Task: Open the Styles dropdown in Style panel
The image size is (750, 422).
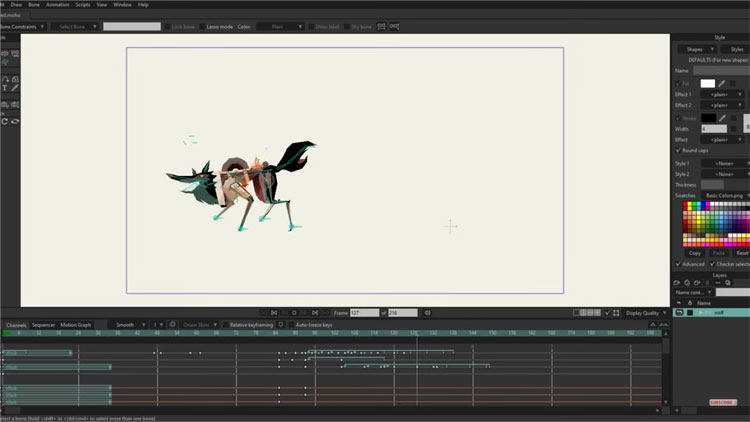Action: pos(737,49)
